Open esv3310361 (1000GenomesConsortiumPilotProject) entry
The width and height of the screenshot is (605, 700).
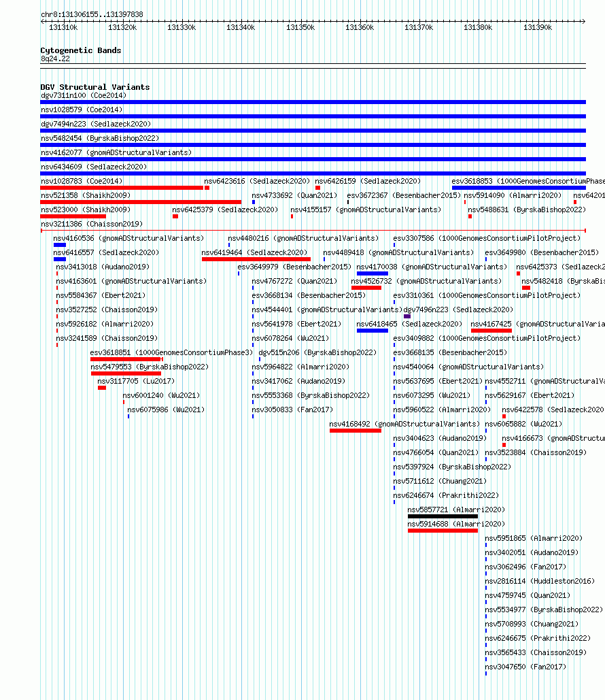(x=487, y=295)
